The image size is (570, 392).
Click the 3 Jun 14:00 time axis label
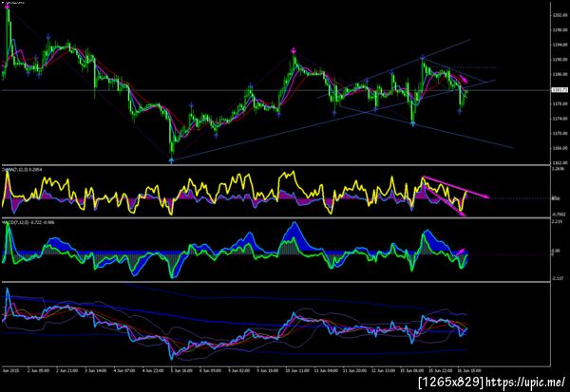pos(96,370)
